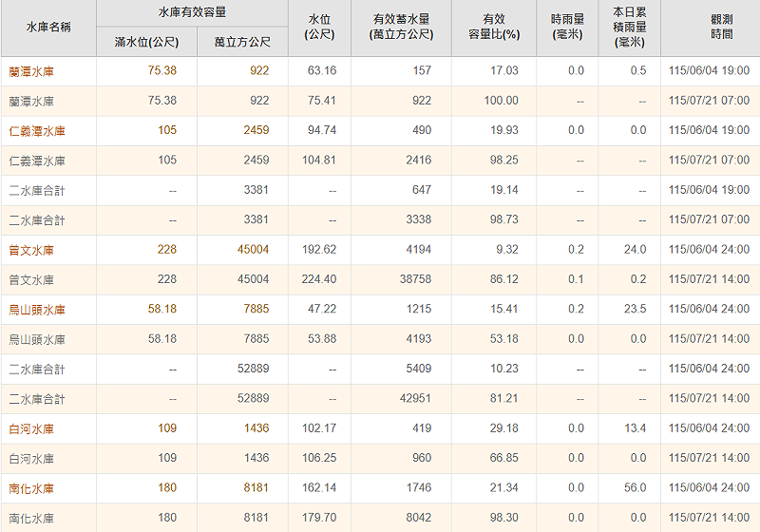
Task: Select capacity ratio 98.25
Action: (x=504, y=161)
